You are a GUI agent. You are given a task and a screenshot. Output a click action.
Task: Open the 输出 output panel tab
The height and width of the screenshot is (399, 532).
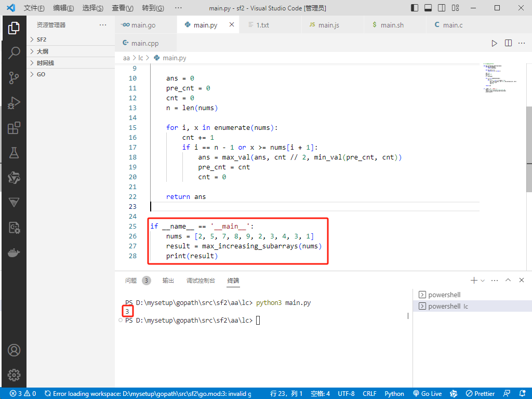pyautogui.click(x=168, y=280)
